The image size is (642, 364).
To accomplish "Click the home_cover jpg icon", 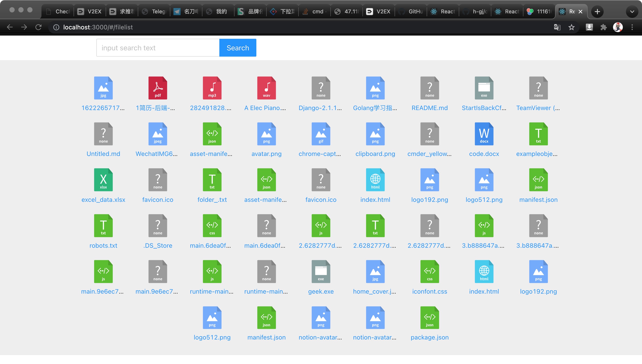I will 375,271.
